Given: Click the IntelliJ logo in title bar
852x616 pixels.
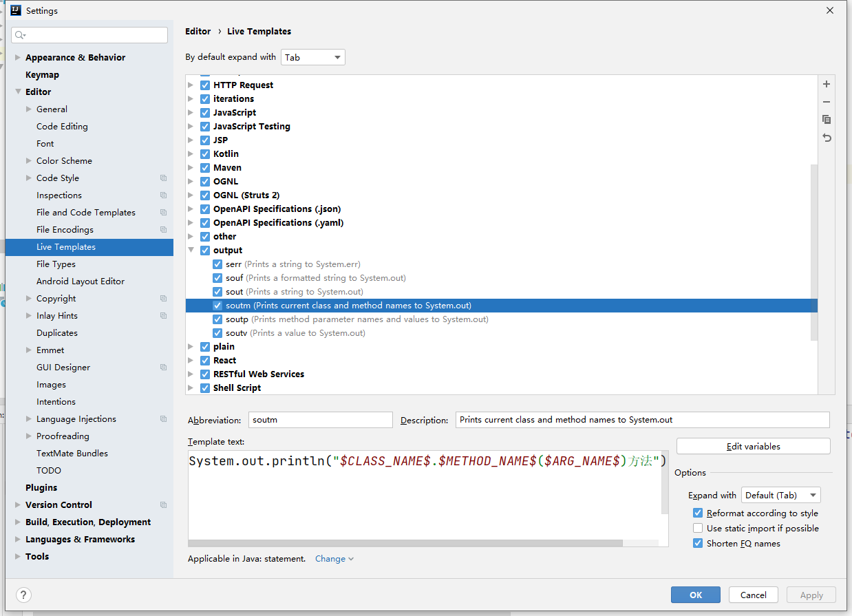Looking at the screenshot, I should click(x=16, y=10).
